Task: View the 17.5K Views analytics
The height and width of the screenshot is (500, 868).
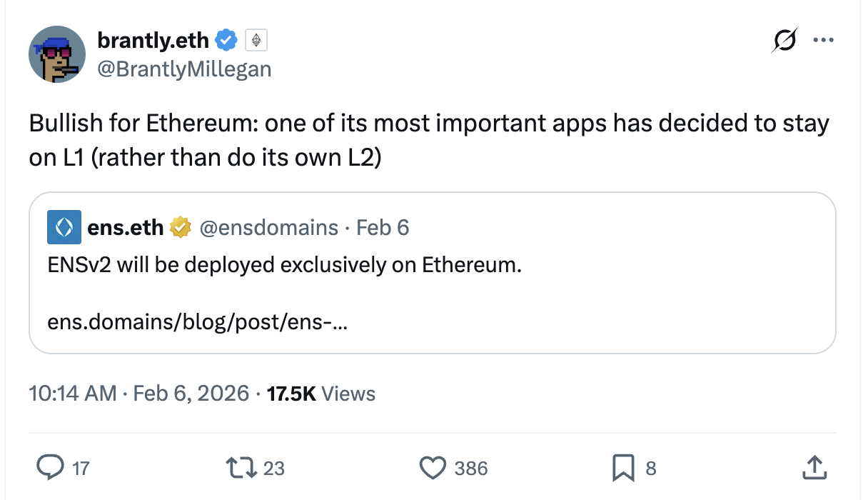Action: pyautogui.click(x=321, y=393)
